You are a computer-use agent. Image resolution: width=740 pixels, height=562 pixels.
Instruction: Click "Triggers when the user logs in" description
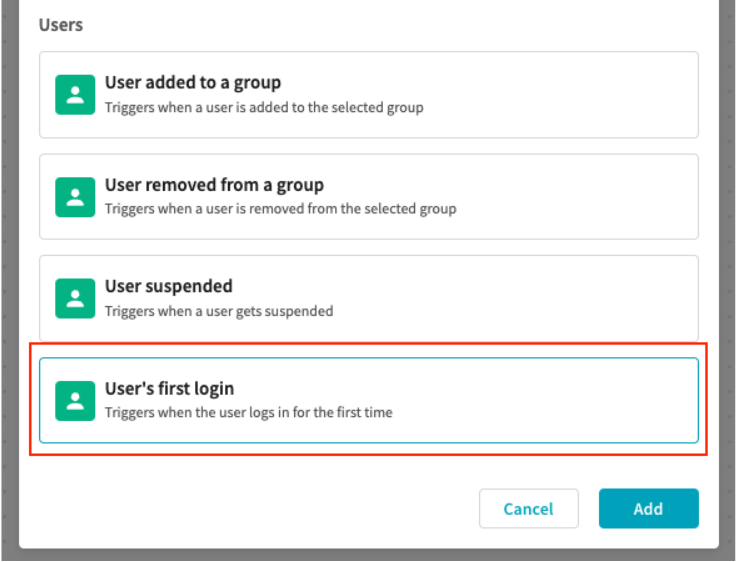pyautogui.click(x=248, y=412)
